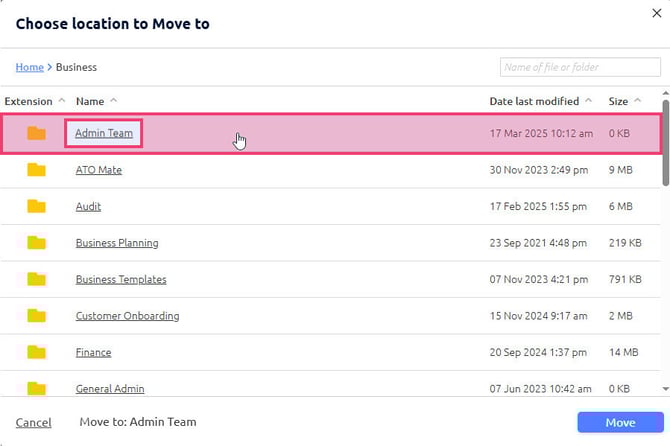Click date 30 Nov 2023 2:49 pm
670x446 pixels.
(x=539, y=170)
